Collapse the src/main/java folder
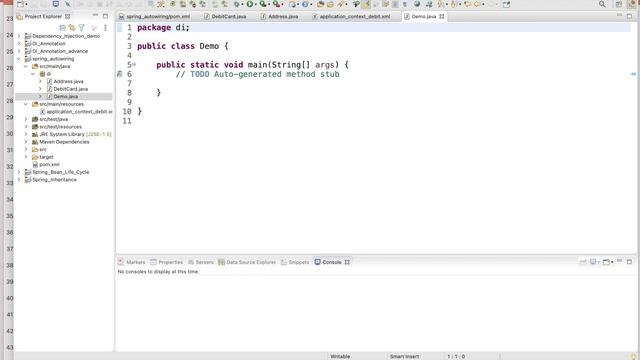The width and height of the screenshot is (640, 360). [x=26, y=66]
